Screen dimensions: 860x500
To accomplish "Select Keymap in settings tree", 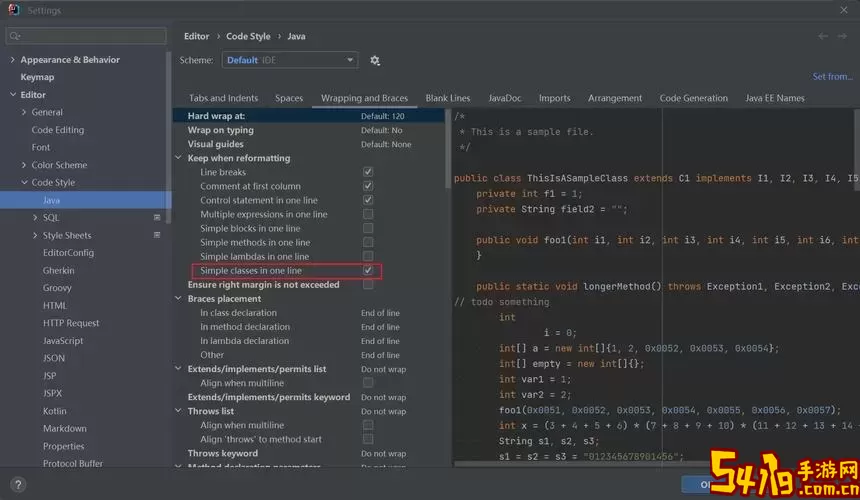I will pos(37,77).
